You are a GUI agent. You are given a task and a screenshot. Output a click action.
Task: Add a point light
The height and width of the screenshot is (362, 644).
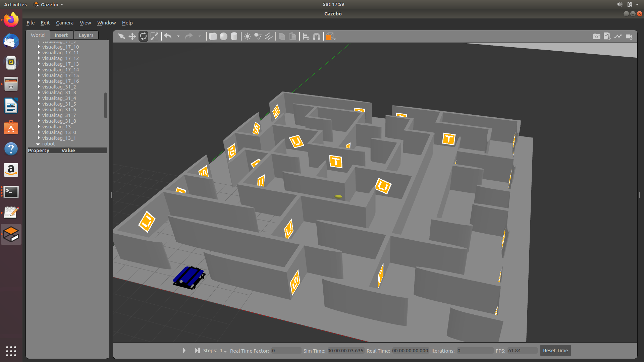pyautogui.click(x=247, y=36)
